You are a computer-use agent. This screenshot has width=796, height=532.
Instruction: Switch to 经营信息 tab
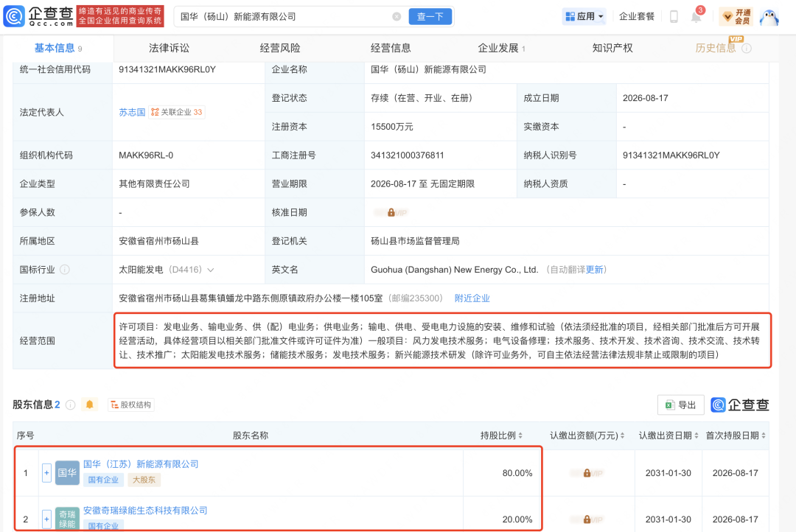coord(391,48)
